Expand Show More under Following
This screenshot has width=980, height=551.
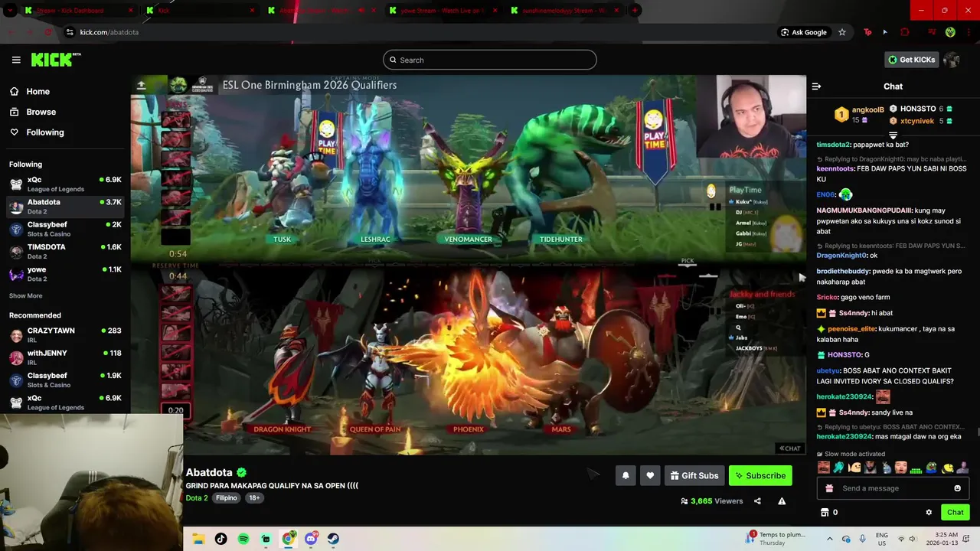pyautogui.click(x=25, y=296)
